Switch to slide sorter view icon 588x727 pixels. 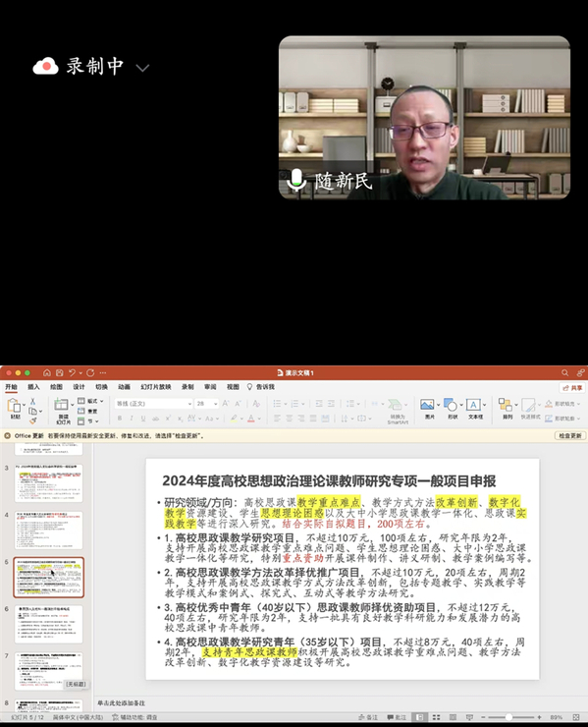pyautogui.click(x=436, y=717)
